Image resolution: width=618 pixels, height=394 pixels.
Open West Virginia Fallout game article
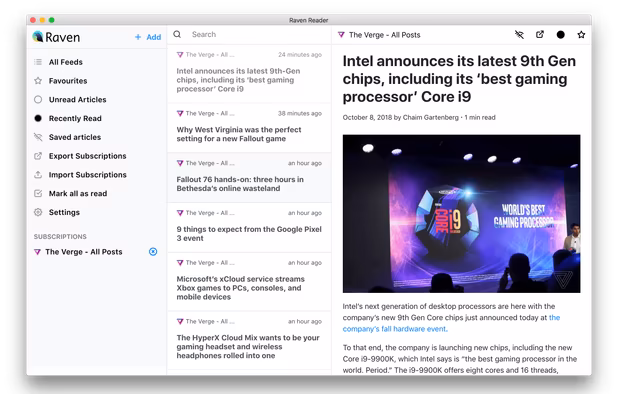point(249,128)
